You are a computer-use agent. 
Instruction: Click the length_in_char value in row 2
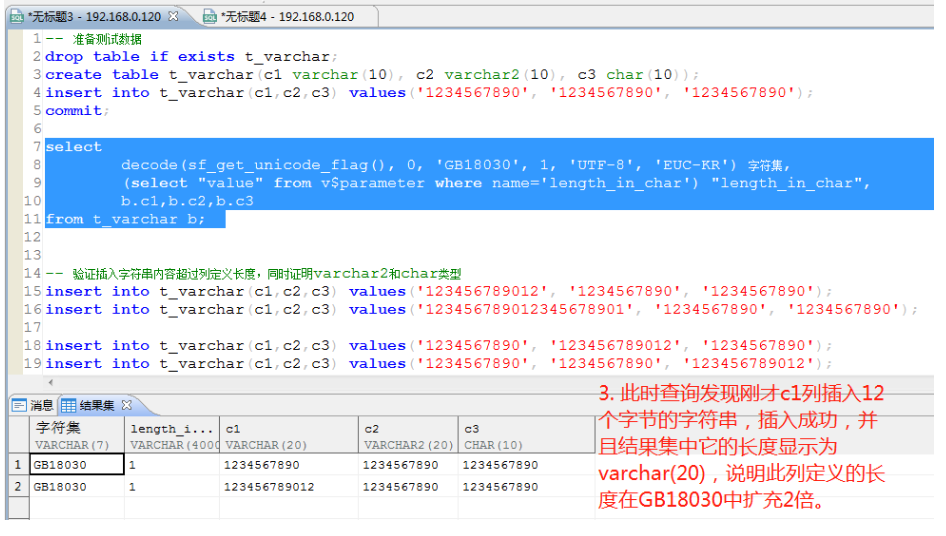tap(173, 487)
